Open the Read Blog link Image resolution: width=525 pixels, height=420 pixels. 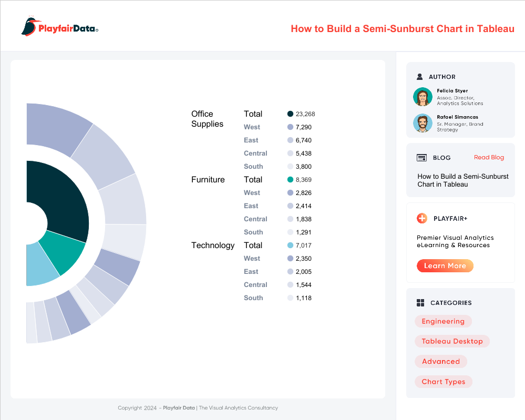coord(489,158)
